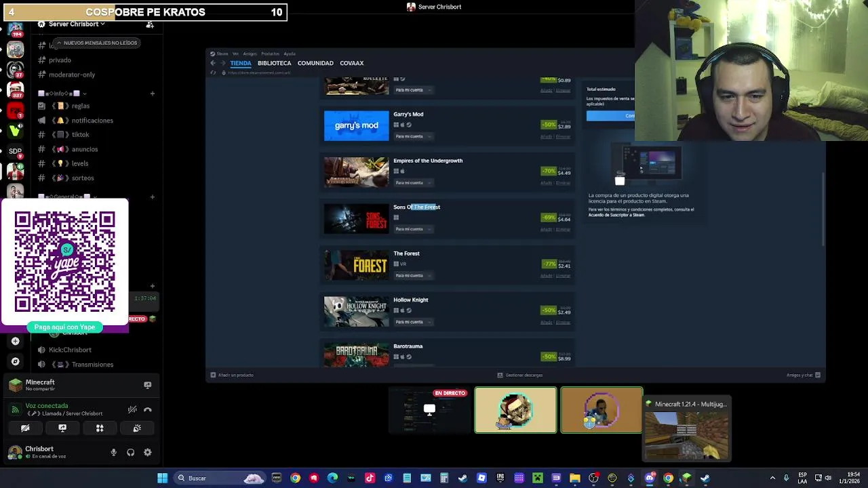Remove Hollow Knight from cart via Eliminar
This screenshot has width=868, height=488.
click(564, 323)
